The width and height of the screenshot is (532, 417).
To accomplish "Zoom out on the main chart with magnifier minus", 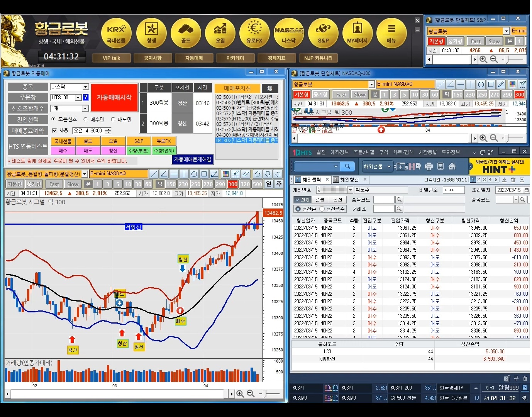I will coord(251,393).
